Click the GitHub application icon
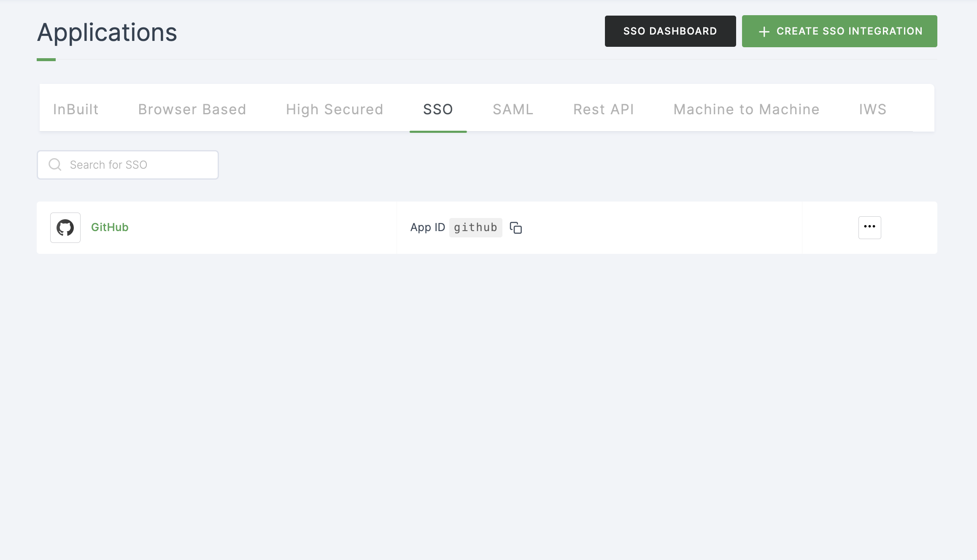977x560 pixels. point(65,227)
